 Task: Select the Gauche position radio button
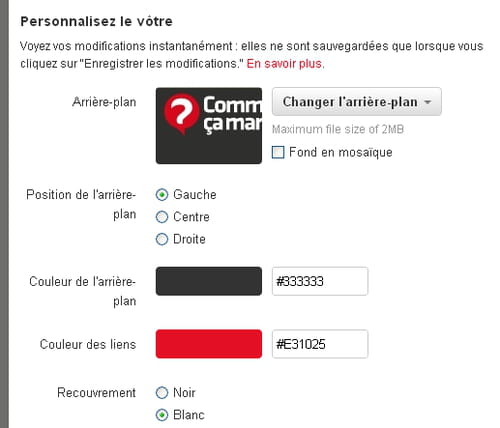162,195
